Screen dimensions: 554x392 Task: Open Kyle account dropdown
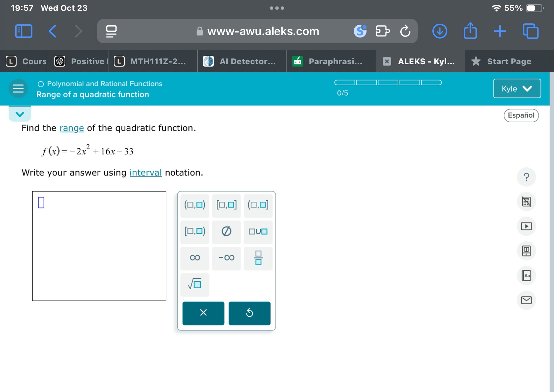click(x=517, y=89)
